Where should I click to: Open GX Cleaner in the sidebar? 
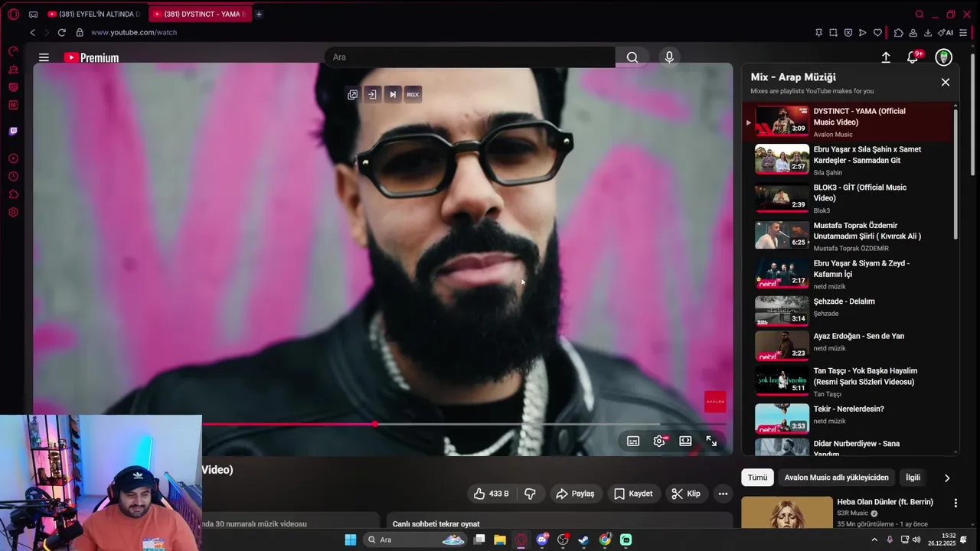point(13,70)
